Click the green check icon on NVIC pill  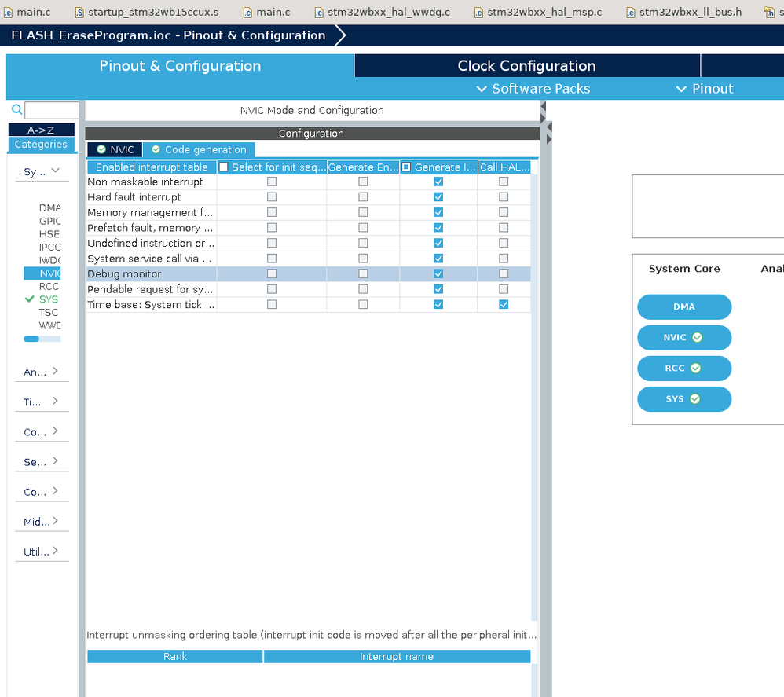click(697, 338)
